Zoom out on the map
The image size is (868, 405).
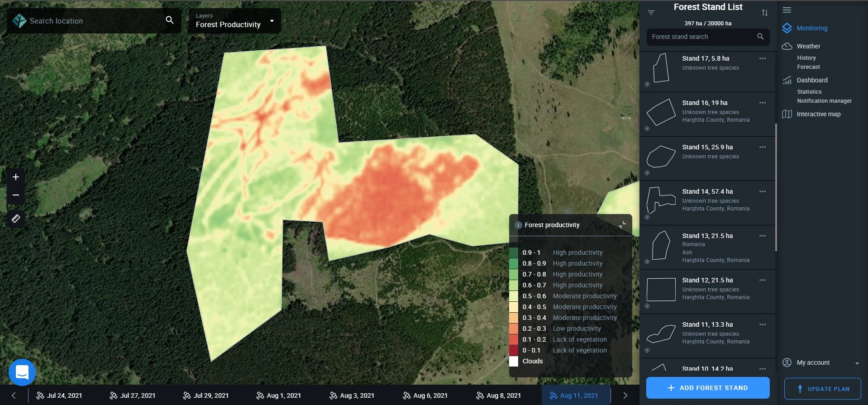coord(16,195)
